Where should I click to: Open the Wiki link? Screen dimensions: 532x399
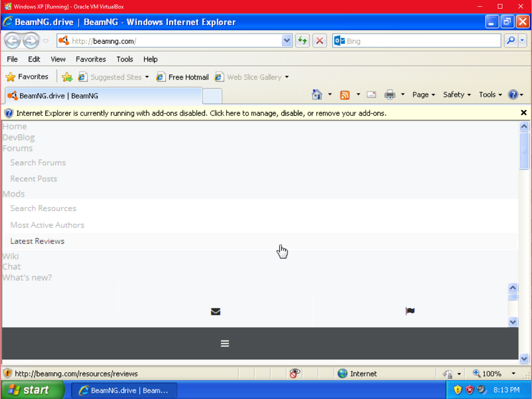(10, 256)
